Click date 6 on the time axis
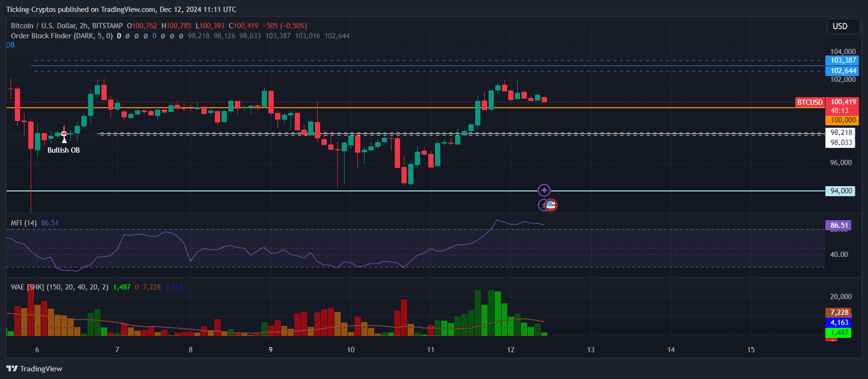Viewport: 868px width, 379px height. [37, 350]
